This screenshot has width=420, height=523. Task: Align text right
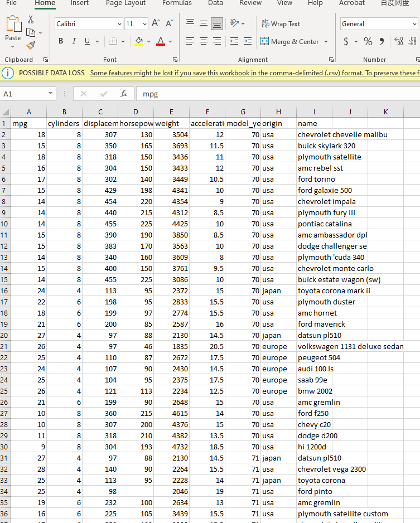click(217, 41)
